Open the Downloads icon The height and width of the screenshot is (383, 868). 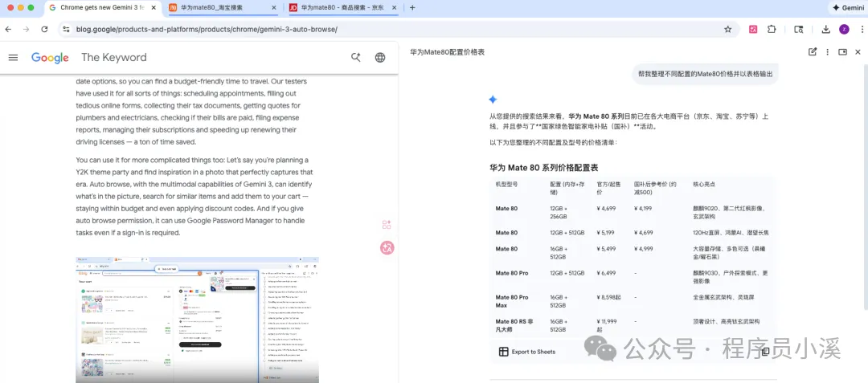pos(825,29)
